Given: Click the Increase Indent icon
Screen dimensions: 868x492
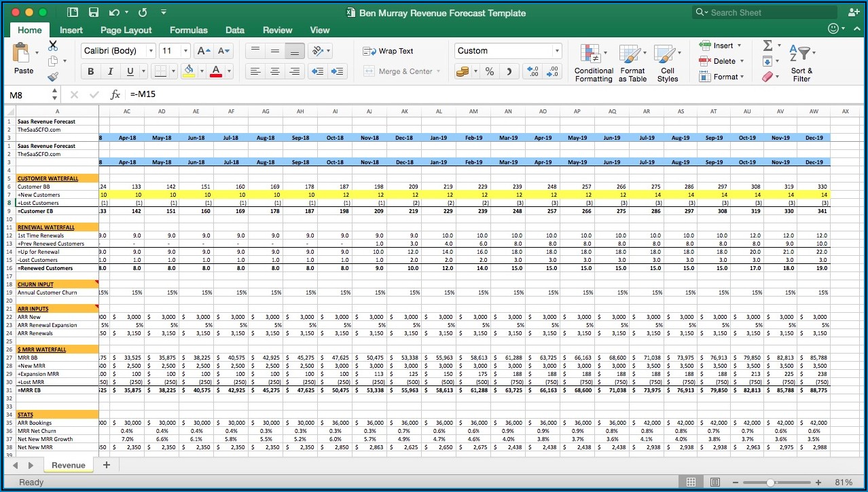Looking at the screenshot, I should click(x=337, y=71).
